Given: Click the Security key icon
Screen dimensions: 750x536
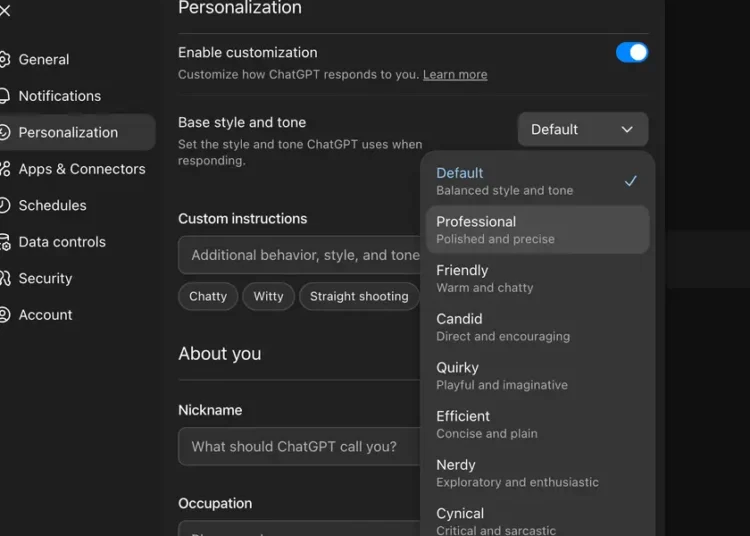Looking at the screenshot, I should [x=5, y=278].
